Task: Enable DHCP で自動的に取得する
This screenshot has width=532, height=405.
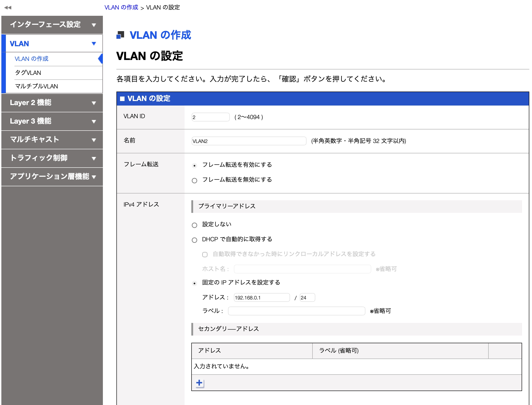Action: (x=194, y=240)
